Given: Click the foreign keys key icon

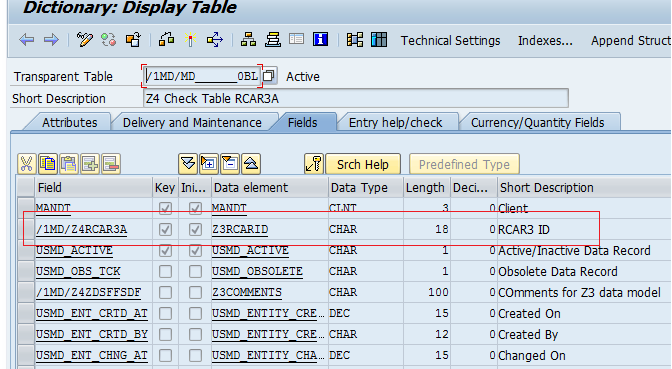Looking at the screenshot, I should [x=314, y=164].
